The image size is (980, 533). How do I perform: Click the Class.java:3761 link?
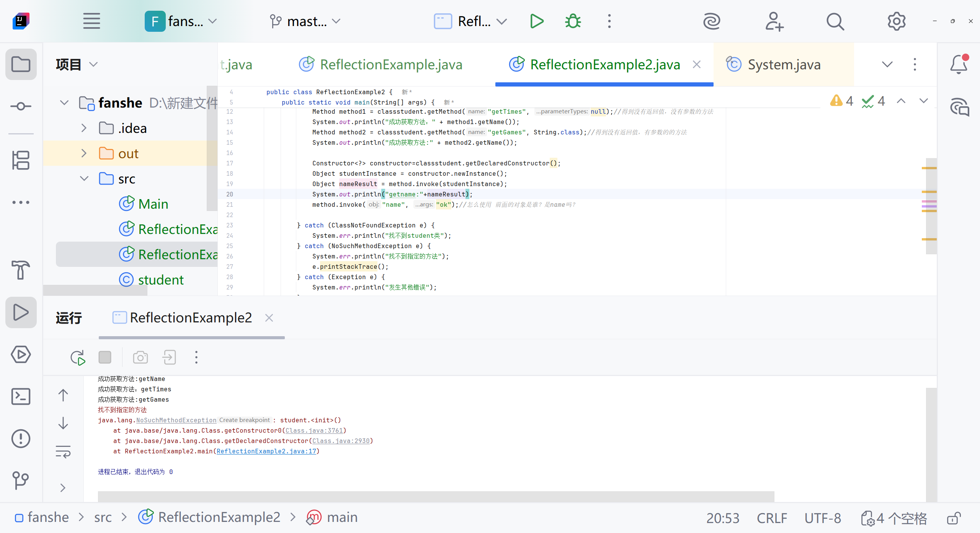point(314,430)
